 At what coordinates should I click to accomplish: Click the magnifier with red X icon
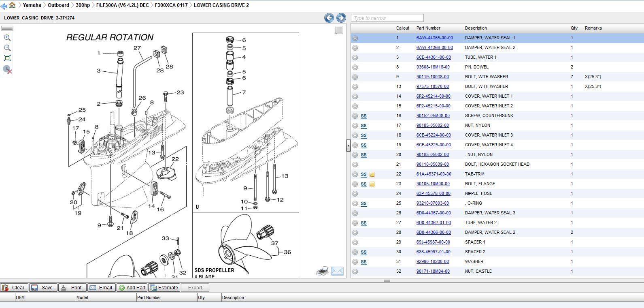click(x=7, y=69)
